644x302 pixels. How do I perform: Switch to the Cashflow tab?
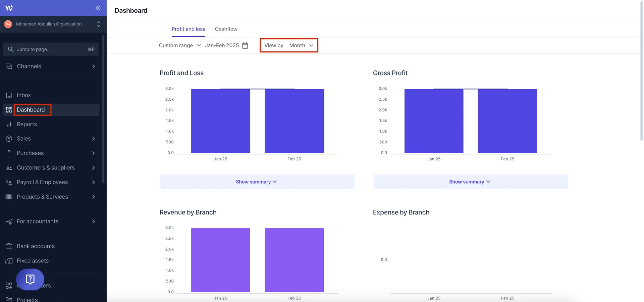coord(226,29)
